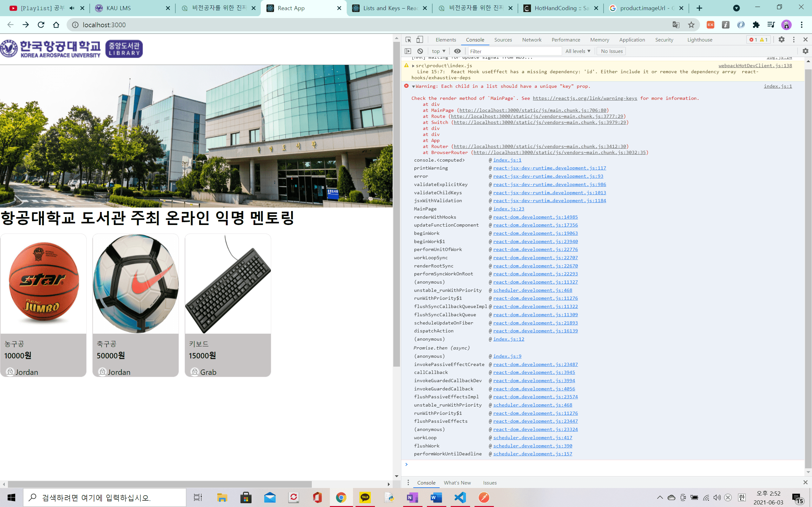The image size is (812, 507).
Task: Switch to the Elements tab
Action: (x=446, y=40)
